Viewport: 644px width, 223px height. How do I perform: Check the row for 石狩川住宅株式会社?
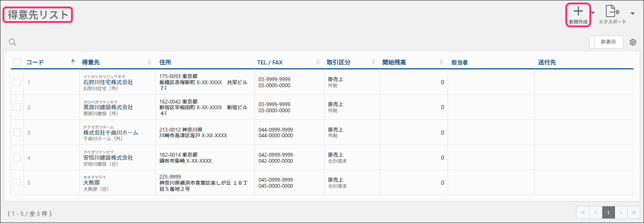point(17,82)
